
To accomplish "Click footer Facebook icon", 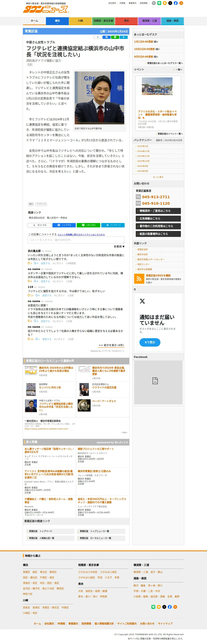I will coord(170,607).
